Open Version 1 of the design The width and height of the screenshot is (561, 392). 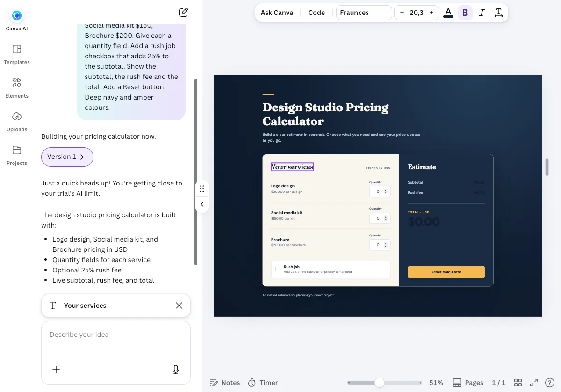coord(67,157)
